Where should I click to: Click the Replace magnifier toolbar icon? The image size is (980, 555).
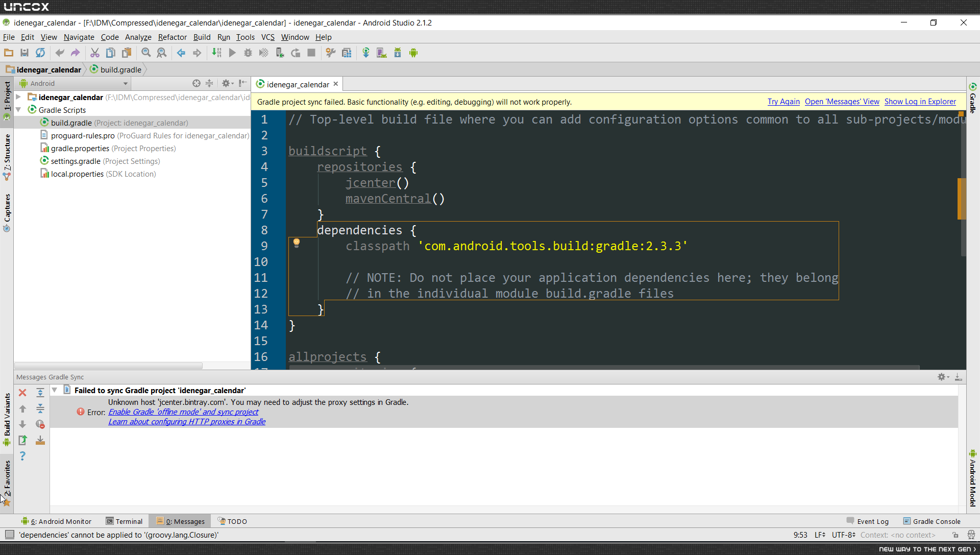pos(162,53)
